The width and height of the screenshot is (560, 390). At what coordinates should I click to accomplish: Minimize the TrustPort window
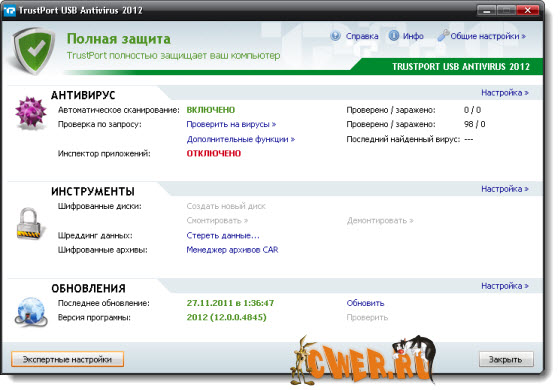tap(486, 10)
